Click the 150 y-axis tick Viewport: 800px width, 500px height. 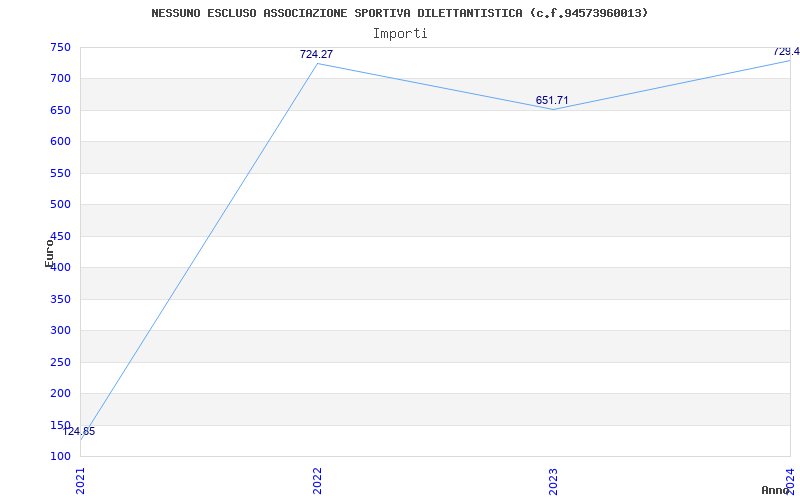(60, 425)
